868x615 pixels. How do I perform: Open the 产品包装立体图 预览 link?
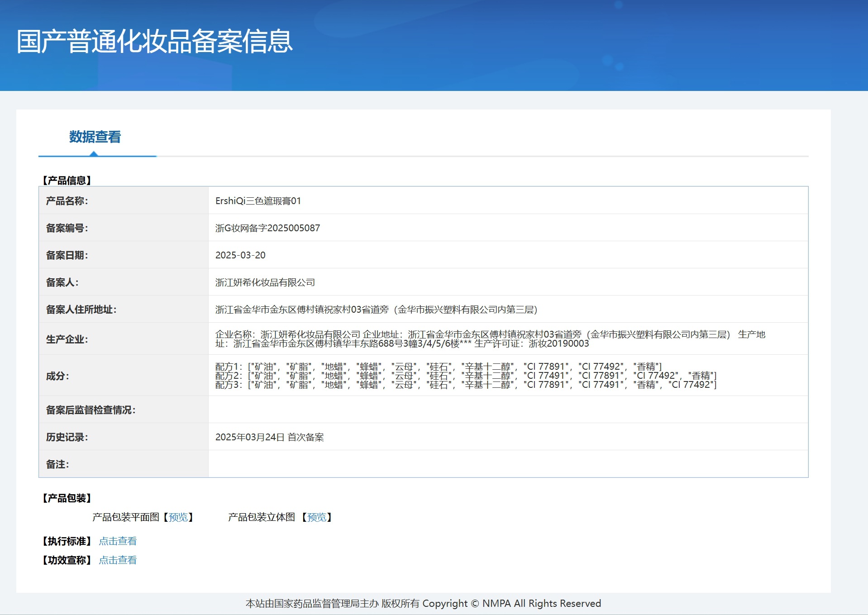(x=317, y=517)
